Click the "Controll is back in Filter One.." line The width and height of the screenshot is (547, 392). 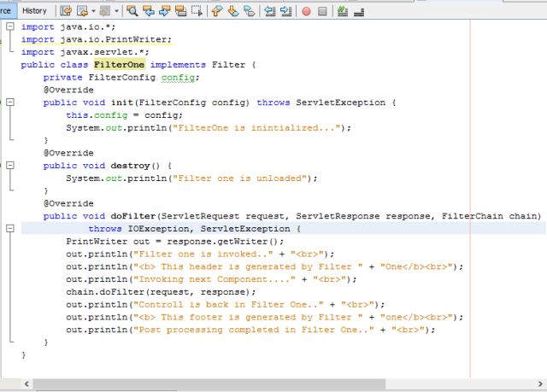[226, 305]
